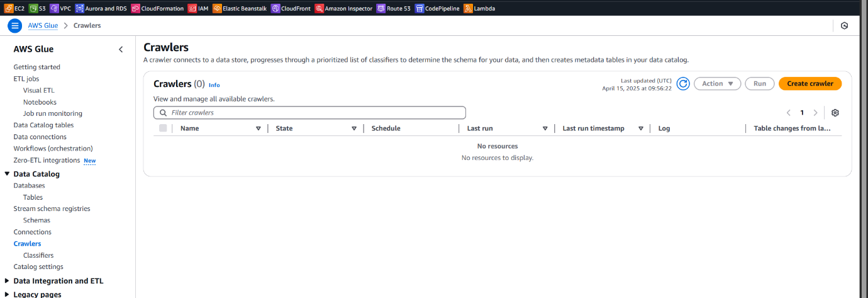Screen dimensions: 868x298
Task: Open the hexagon settings icon at top right
Action: point(844,26)
